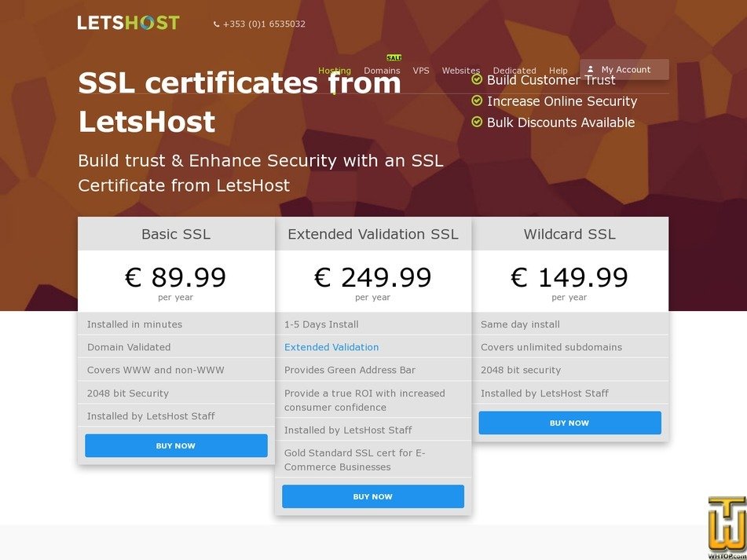Open the Extended Validation link
The width and height of the screenshot is (747, 560).
click(331, 346)
